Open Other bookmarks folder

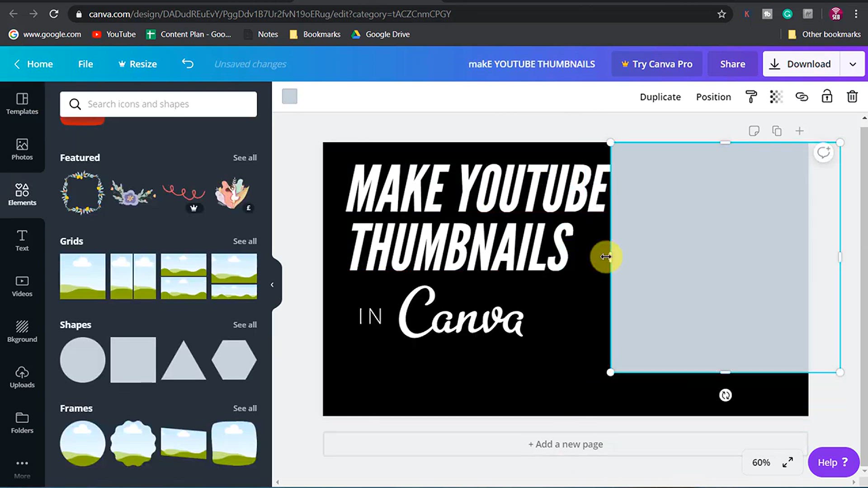(x=824, y=34)
